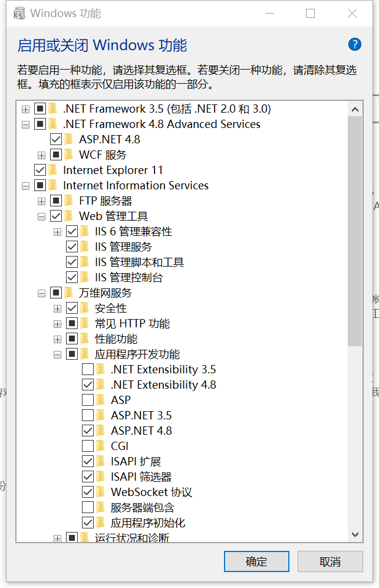Check the CGI feature box

[88, 446]
